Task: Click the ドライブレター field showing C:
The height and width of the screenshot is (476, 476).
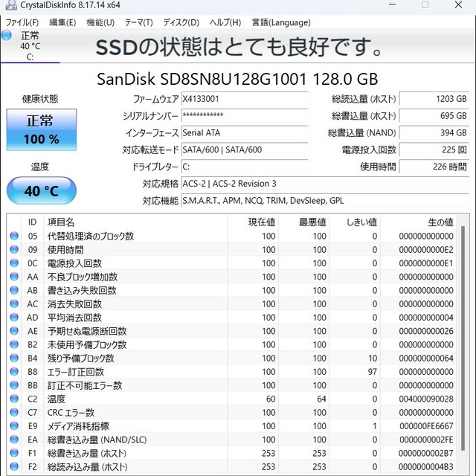Action: tap(245, 167)
